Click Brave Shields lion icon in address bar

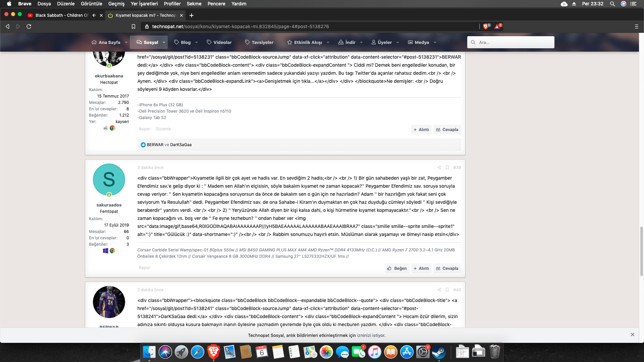pyautogui.click(x=486, y=26)
